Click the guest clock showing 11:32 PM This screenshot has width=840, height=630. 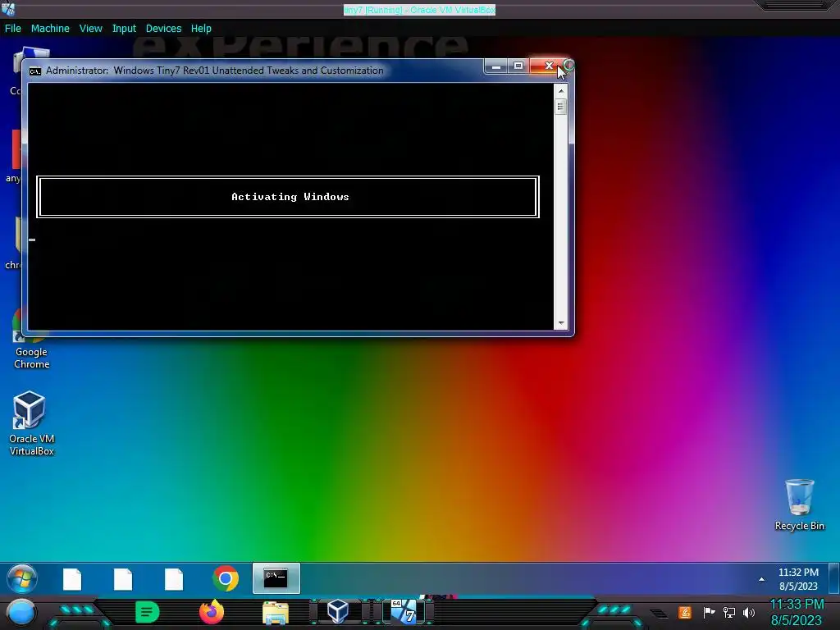pyautogui.click(x=798, y=579)
